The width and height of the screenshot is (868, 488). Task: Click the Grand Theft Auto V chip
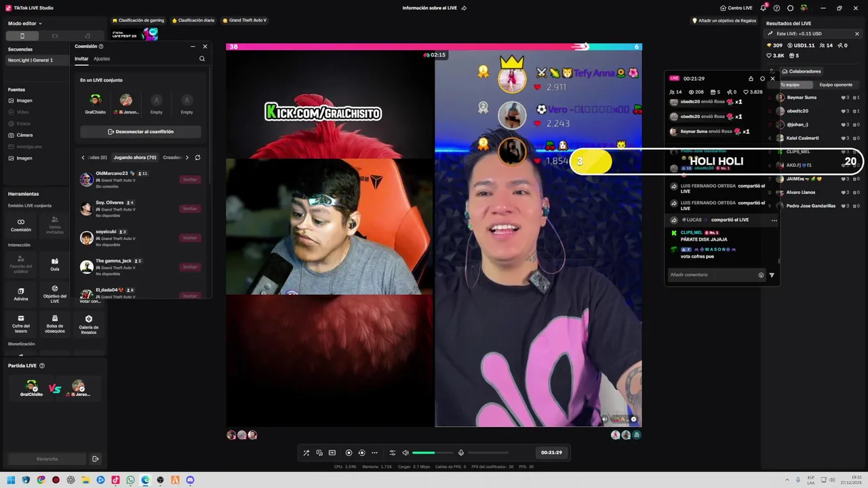(x=244, y=20)
